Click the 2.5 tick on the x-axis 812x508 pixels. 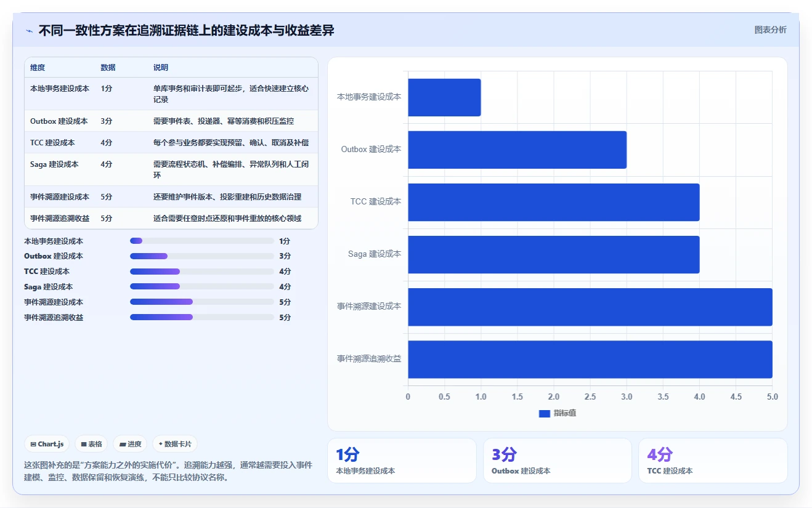pyautogui.click(x=590, y=397)
